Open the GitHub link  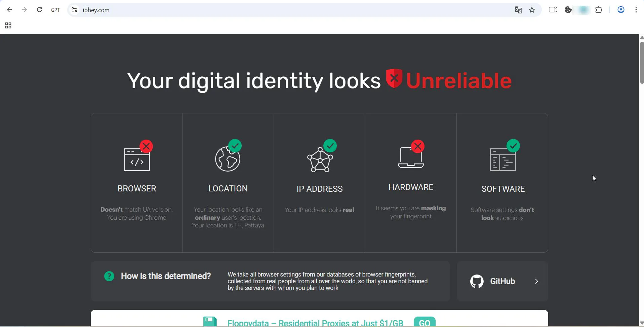pos(502,281)
